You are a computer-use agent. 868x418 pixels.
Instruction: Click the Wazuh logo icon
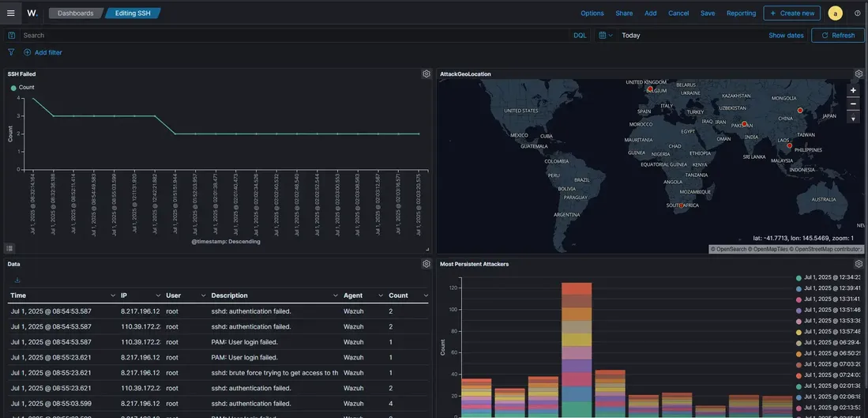32,13
